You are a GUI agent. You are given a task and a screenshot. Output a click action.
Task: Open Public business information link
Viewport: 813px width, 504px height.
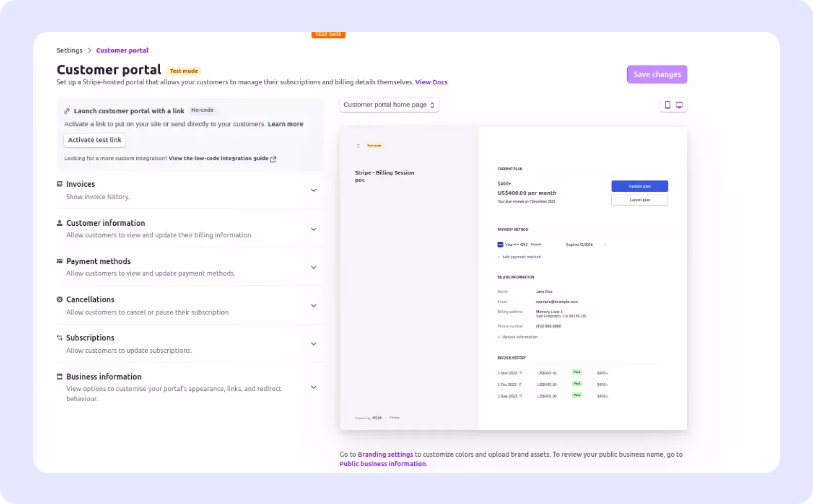click(382, 464)
